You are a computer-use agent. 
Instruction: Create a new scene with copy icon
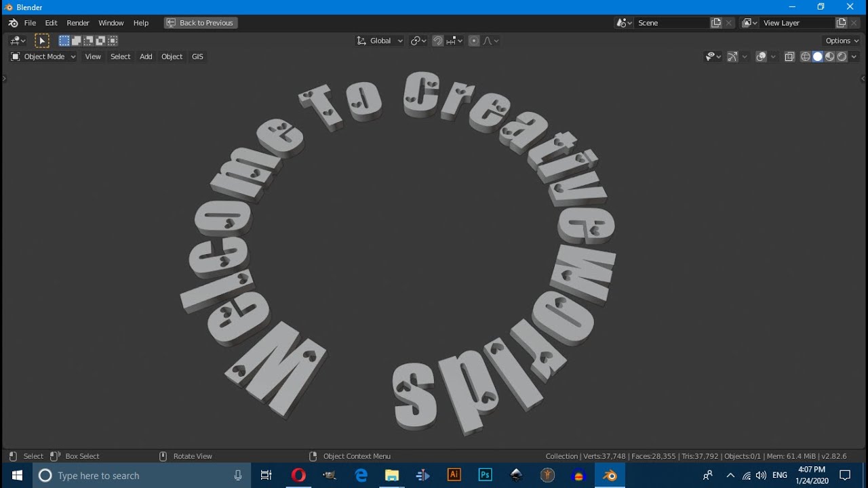[x=716, y=23]
